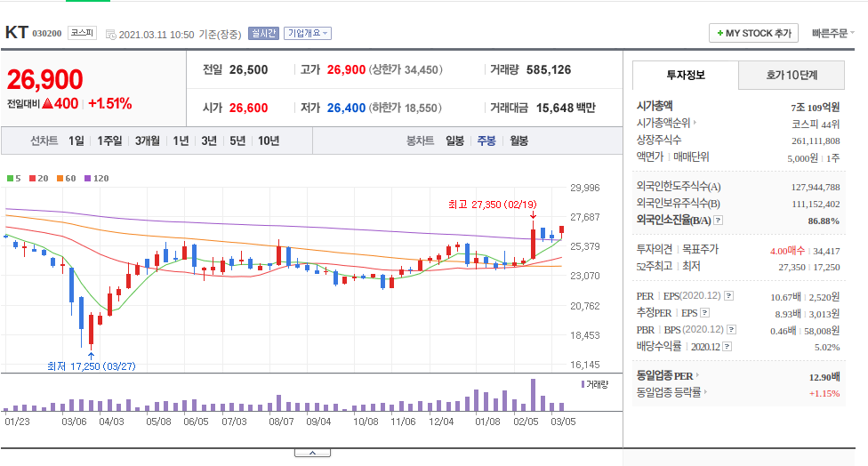Click the 실시간 badge

[x=263, y=33]
